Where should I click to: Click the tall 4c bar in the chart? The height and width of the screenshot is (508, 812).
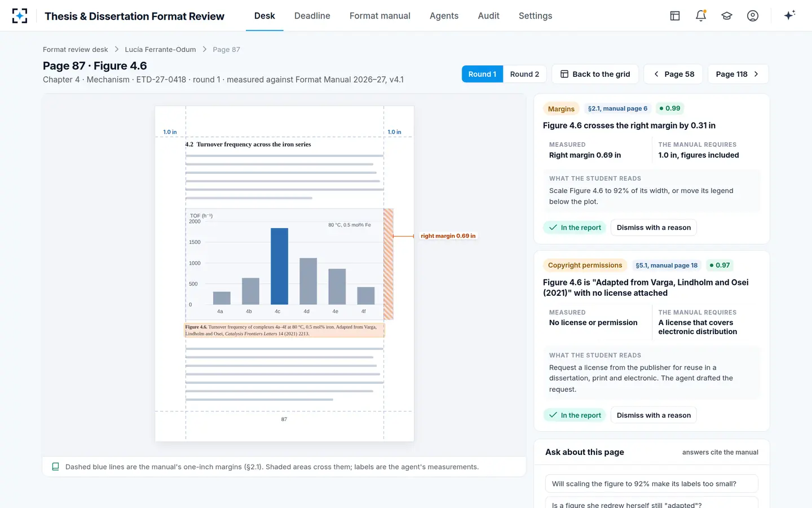(279, 266)
